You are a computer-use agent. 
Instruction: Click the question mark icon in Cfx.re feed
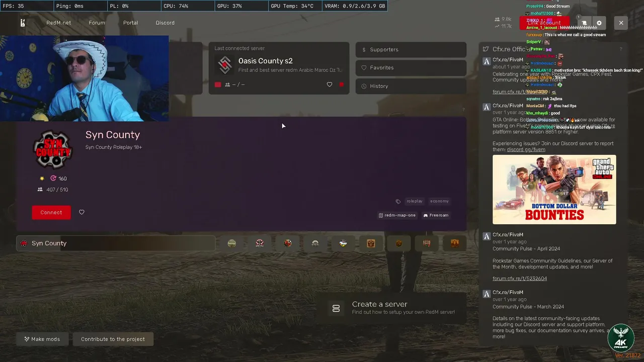click(x=620, y=49)
